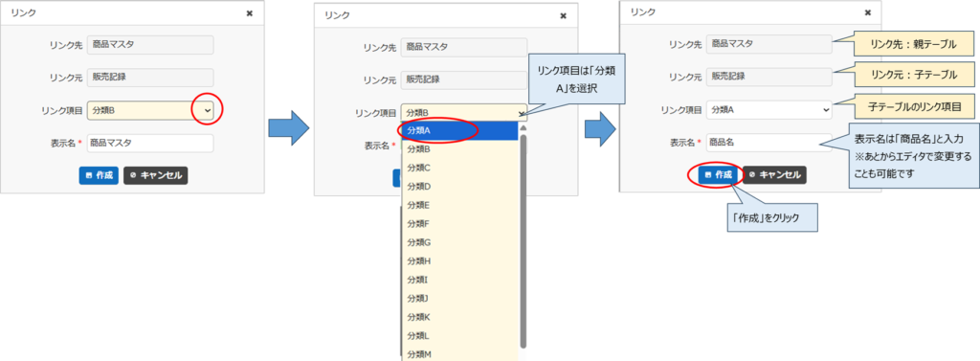Select 分類A from the dropdown list

(x=460, y=131)
